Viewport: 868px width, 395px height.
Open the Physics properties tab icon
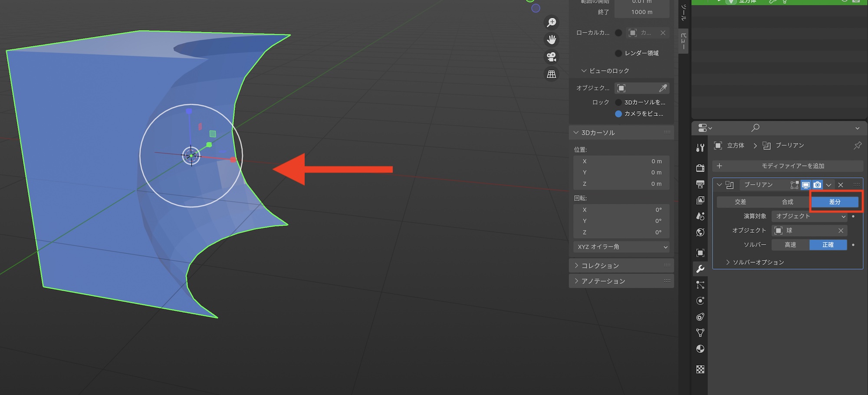click(x=700, y=301)
